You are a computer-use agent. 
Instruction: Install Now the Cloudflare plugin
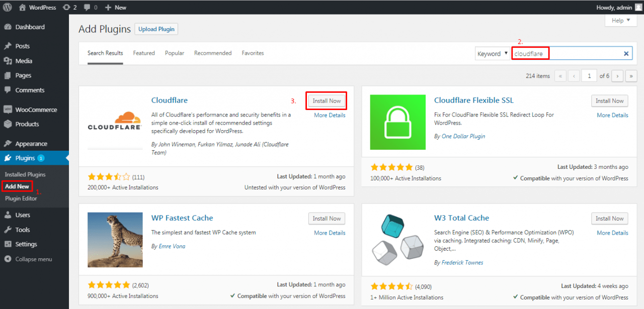(326, 100)
